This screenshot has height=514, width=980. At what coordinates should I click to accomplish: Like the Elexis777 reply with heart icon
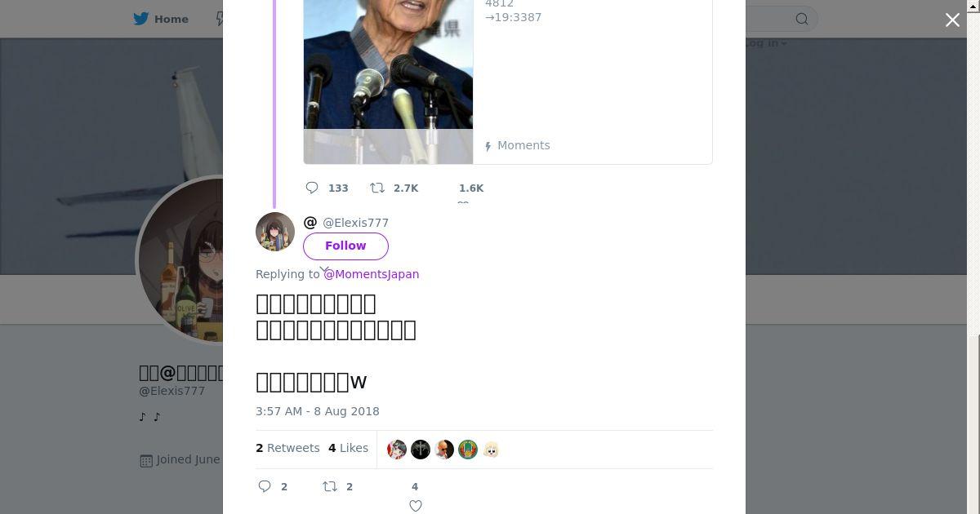pos(416,506)
